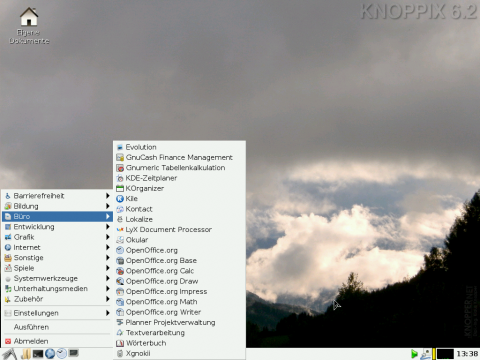Select the OpenOffice.org entry
Viewport: 480px width, 360px height.
[179, 250]
